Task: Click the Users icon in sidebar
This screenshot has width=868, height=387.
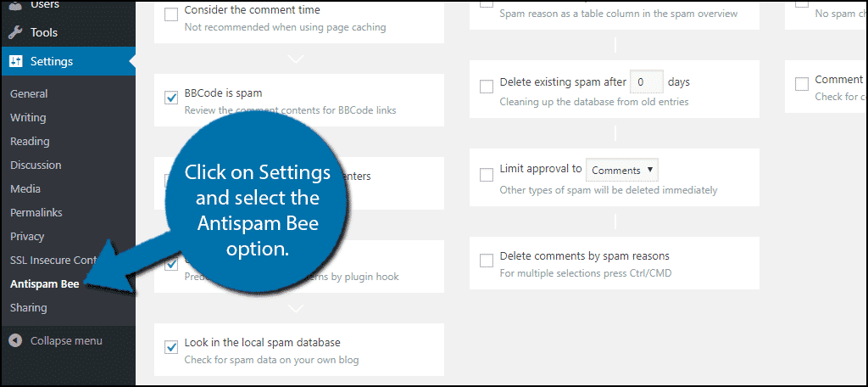Action: point(15,5)
